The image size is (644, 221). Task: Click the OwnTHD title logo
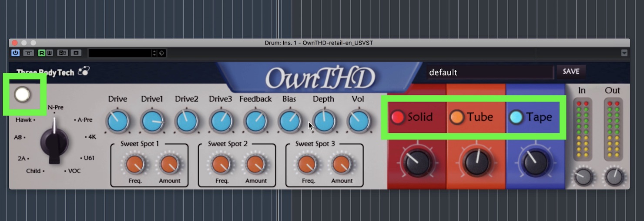(320, 78)
